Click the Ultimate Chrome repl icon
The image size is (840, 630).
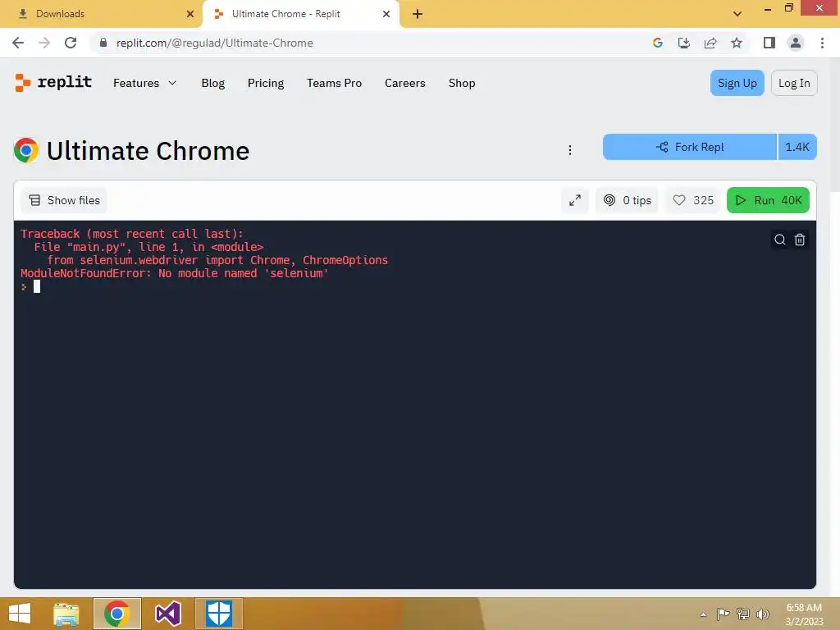[26, 150]
